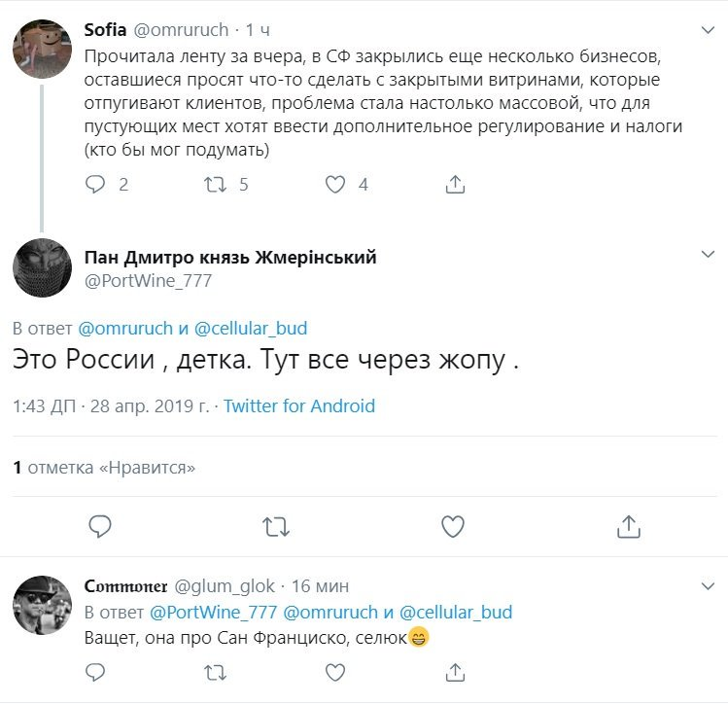The image size is (728, 704).
Task: Reply to Sofia's tweet
Action: [x=96, y=184]
